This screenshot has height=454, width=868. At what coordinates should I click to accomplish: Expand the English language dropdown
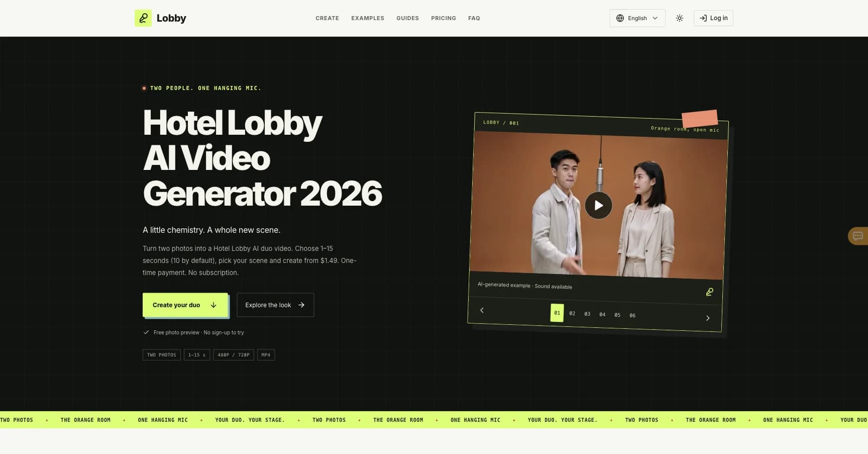point(637,18)
